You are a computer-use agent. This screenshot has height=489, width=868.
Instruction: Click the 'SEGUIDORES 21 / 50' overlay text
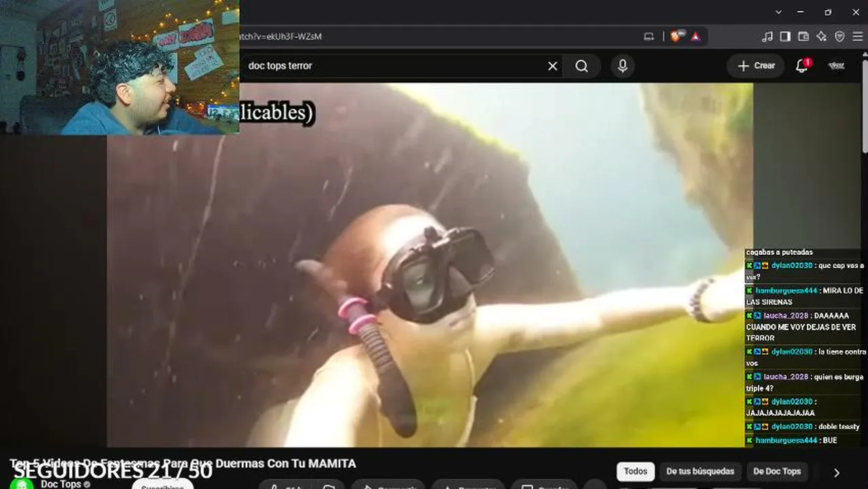[x=113, y=471]
